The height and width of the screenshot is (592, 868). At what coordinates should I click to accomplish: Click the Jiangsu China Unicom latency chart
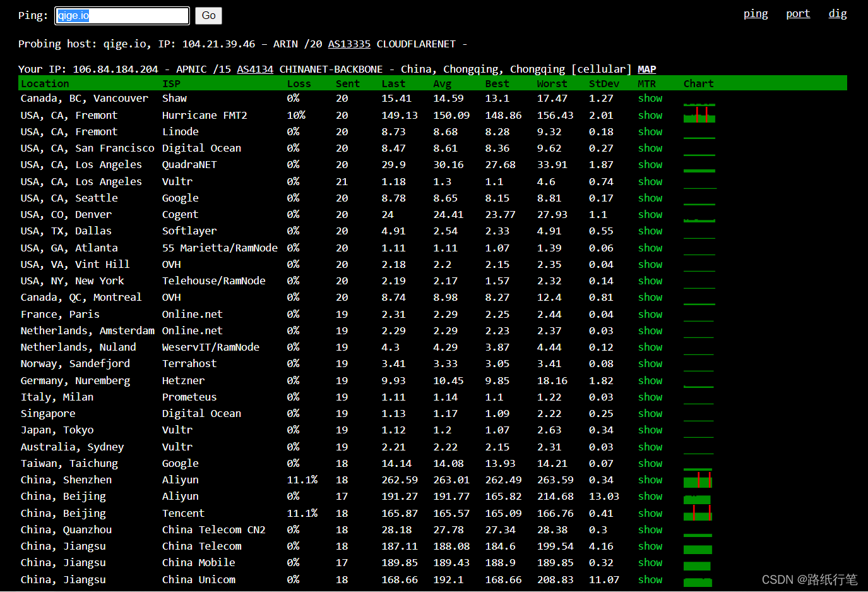(698, 581)
